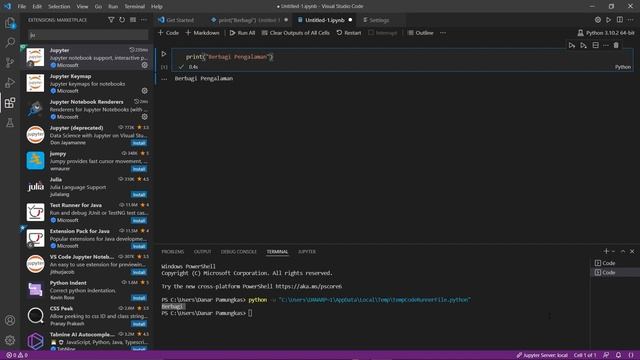
Task: Open the Search view in activity bar
Action: point(10,42)
